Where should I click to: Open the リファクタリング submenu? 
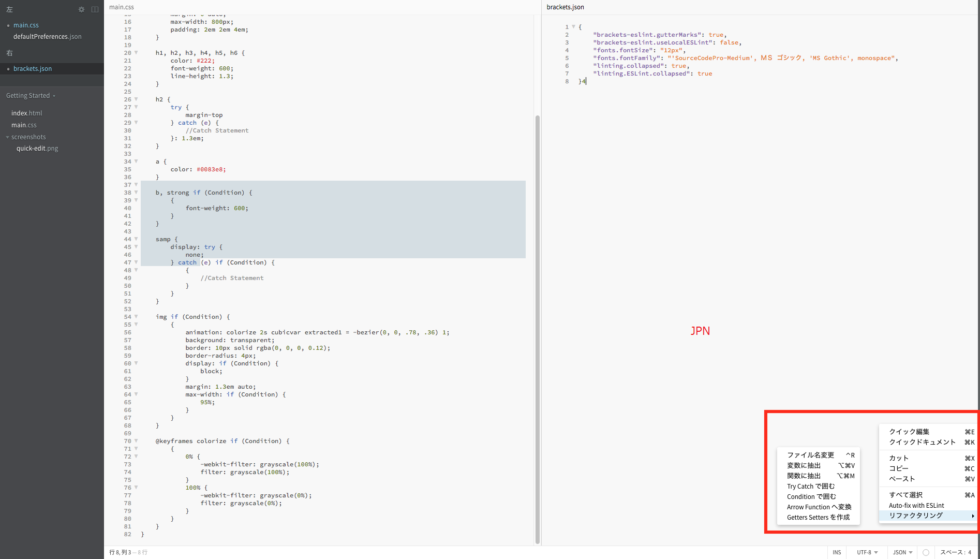[928, 516]
